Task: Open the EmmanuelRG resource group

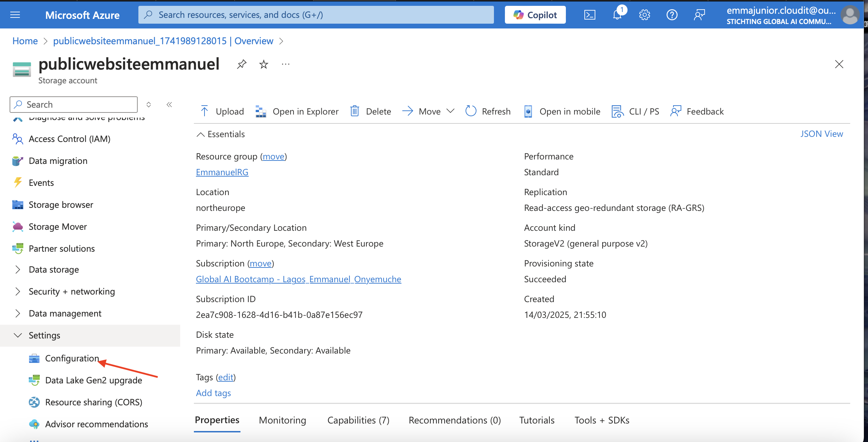Action: pos(222,172)
